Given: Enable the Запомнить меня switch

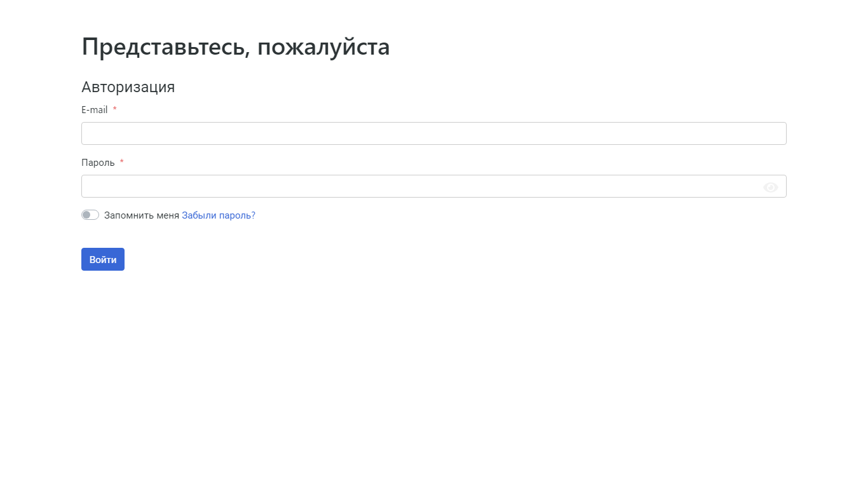Looking at the screenshot, I should pyautogui.click(x=90, y=215).
